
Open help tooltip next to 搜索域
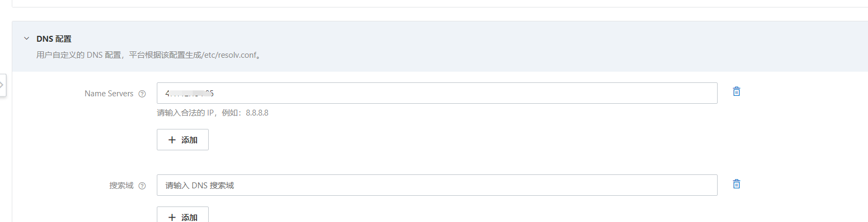click(x=142, y=186)
